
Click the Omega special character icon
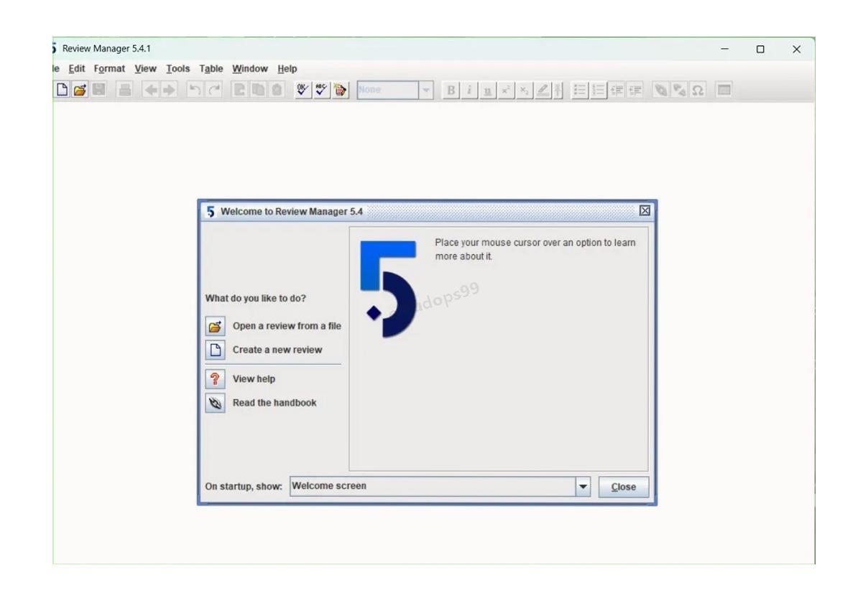pyautogui.click(x=695, y=90)
